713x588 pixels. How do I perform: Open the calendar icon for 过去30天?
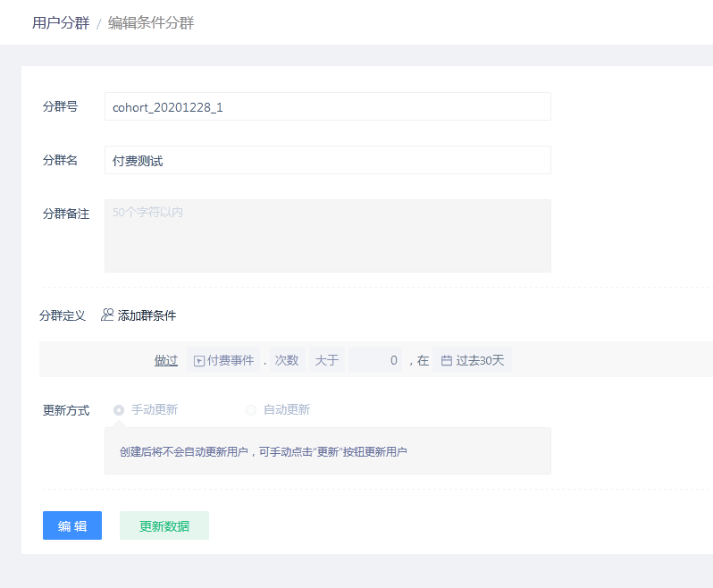tap(446, 361)
